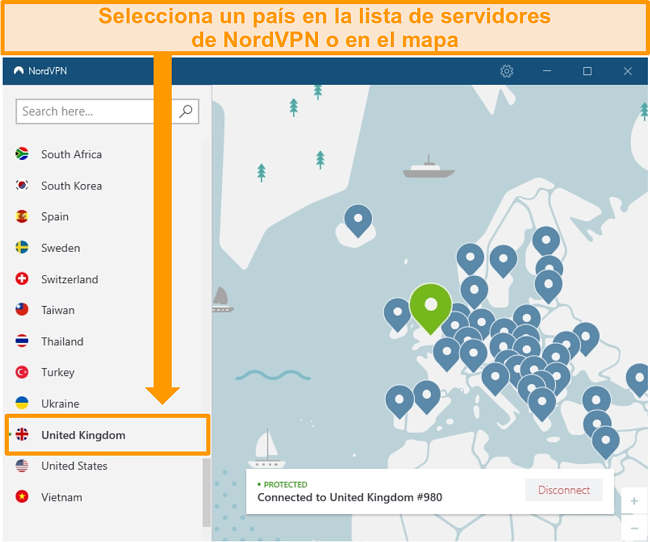Click the Portugal map pin
Viewport: 650px width, 542px height.
pos(399,401)
